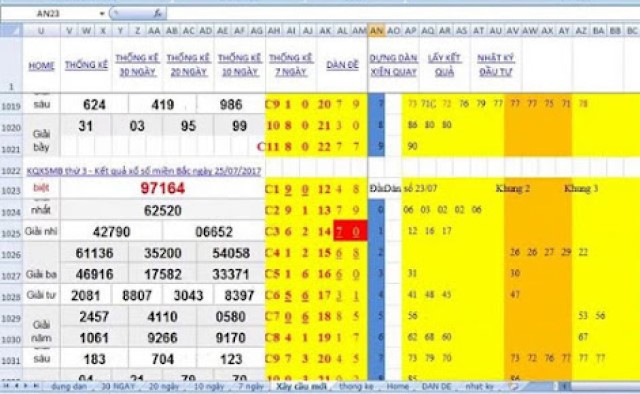640x394 pixels.
Task: Click the cell containing 704
Action: 162,359
